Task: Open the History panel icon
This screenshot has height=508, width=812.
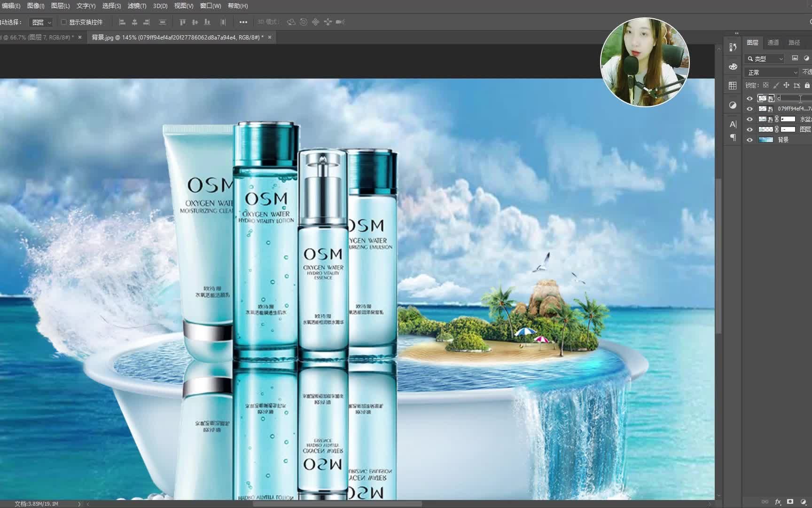Action: (733, 47)
